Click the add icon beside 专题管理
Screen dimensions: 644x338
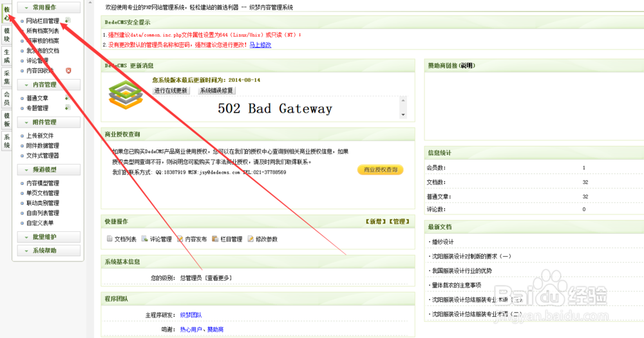[68, 108]
